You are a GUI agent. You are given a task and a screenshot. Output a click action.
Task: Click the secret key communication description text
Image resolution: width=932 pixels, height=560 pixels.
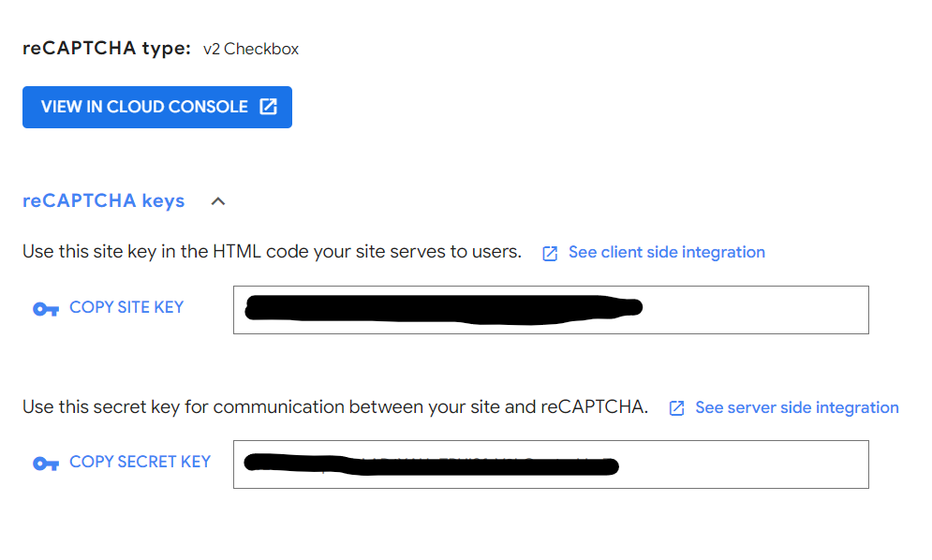pyautogui.click(x=334, y=407)
